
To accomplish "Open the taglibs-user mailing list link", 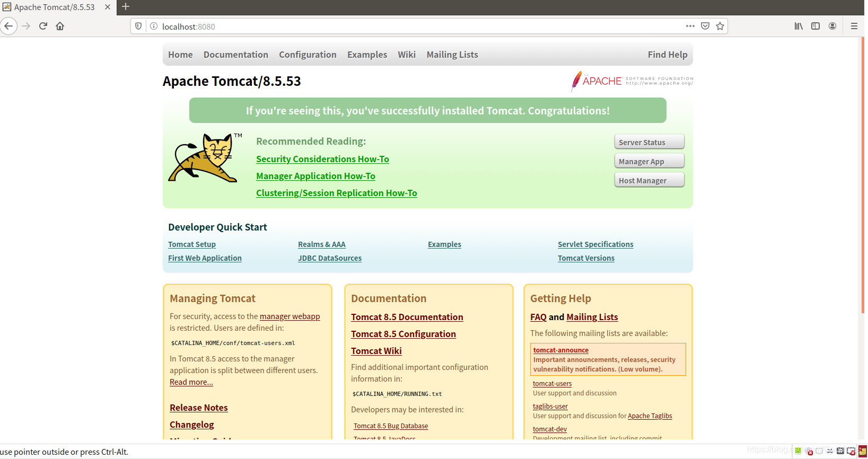I will pyautogui.click(x=550, y=407).
